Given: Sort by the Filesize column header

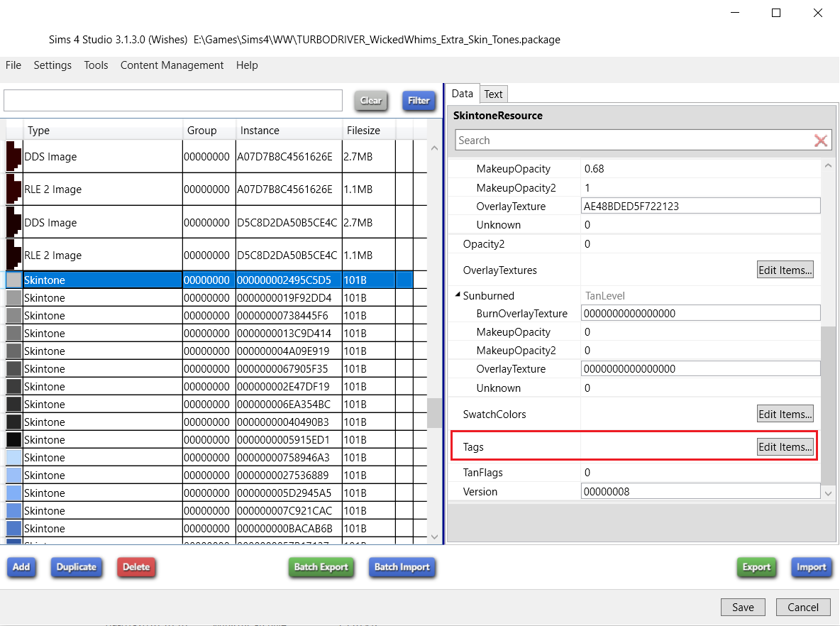Looking at the screenshot, I should point(369,130).
